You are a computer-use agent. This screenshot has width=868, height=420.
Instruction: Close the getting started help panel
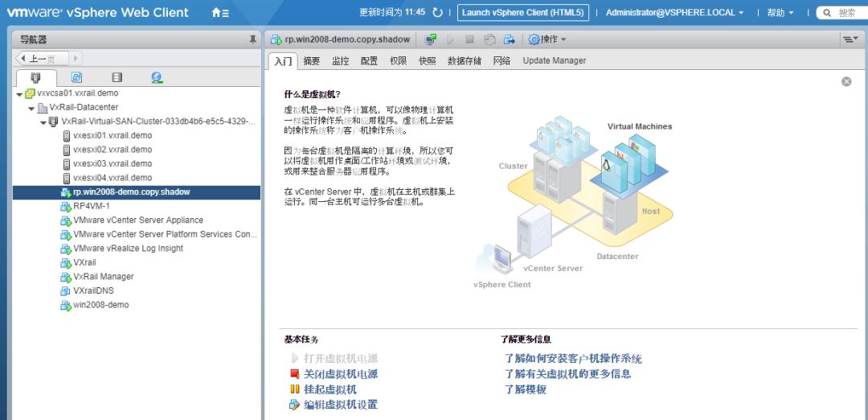coord(846,81)
